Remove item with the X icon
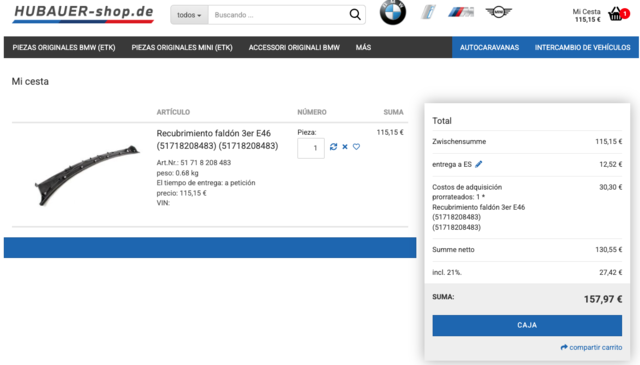640x365 pixels. pyautogui.click(x=345, y=147)
